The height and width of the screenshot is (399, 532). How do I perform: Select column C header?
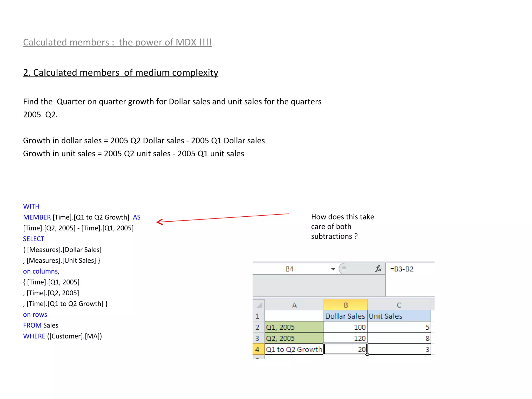399,305
